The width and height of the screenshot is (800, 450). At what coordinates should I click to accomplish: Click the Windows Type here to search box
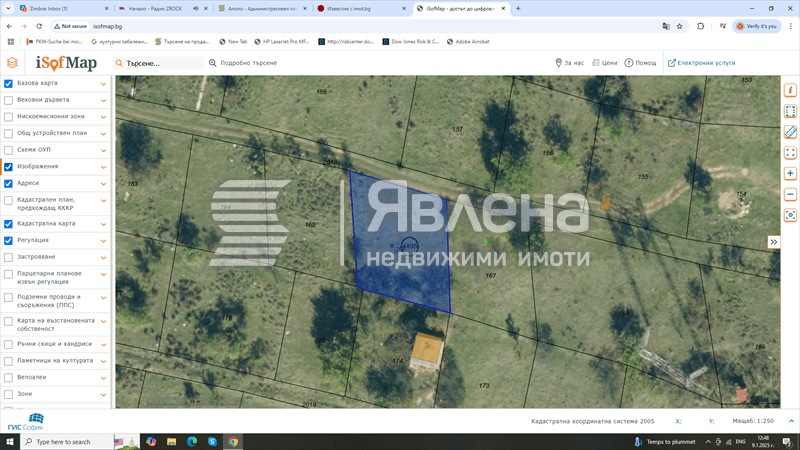tap(66, 442)
